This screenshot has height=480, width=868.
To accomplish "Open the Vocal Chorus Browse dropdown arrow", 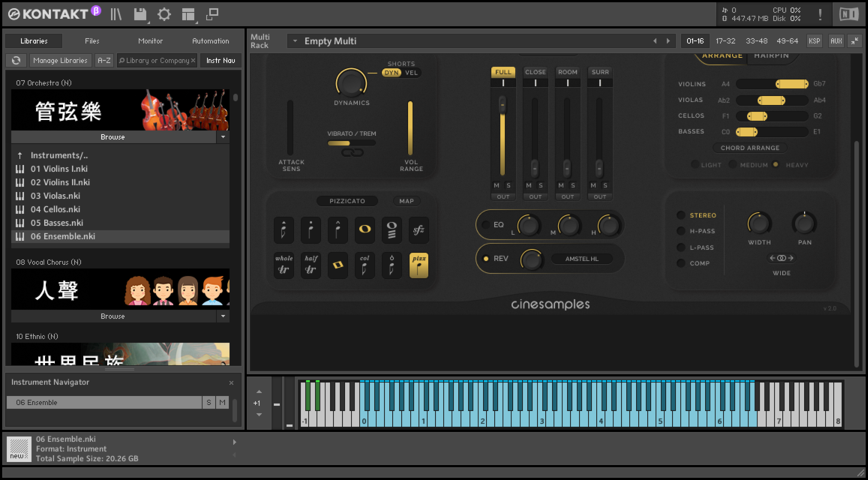I will click(x=223, y=316).
